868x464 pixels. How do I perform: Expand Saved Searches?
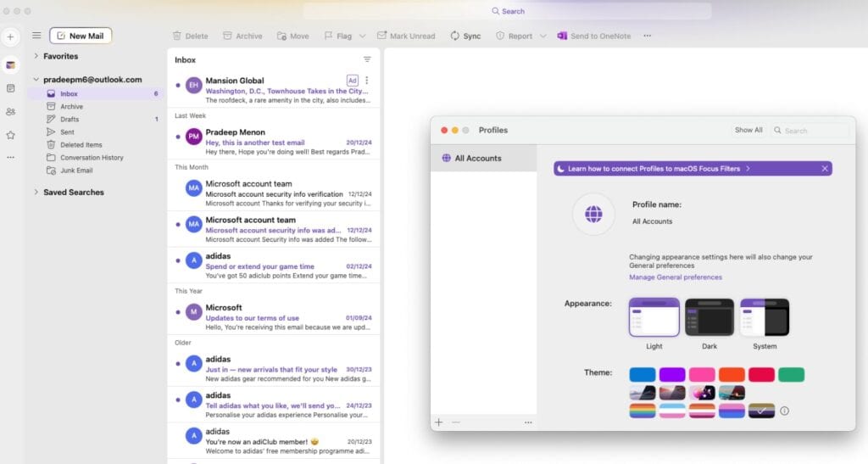tap(36, 193)
